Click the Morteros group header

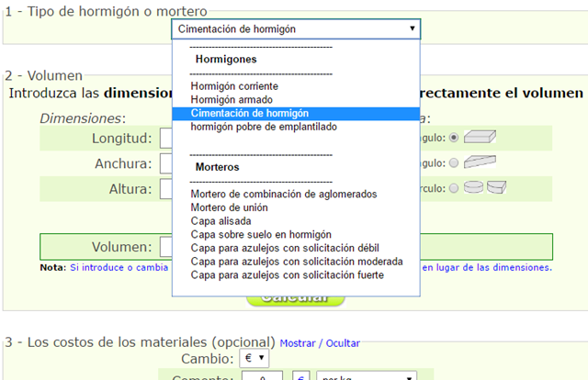217,167
